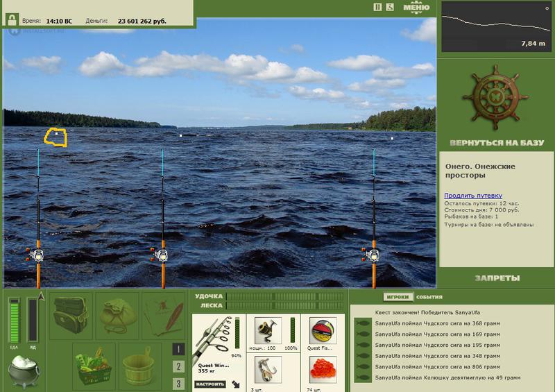Screen dimensions: 555x392
Task: Click the ship steering wheel icon
Action: 495,96
